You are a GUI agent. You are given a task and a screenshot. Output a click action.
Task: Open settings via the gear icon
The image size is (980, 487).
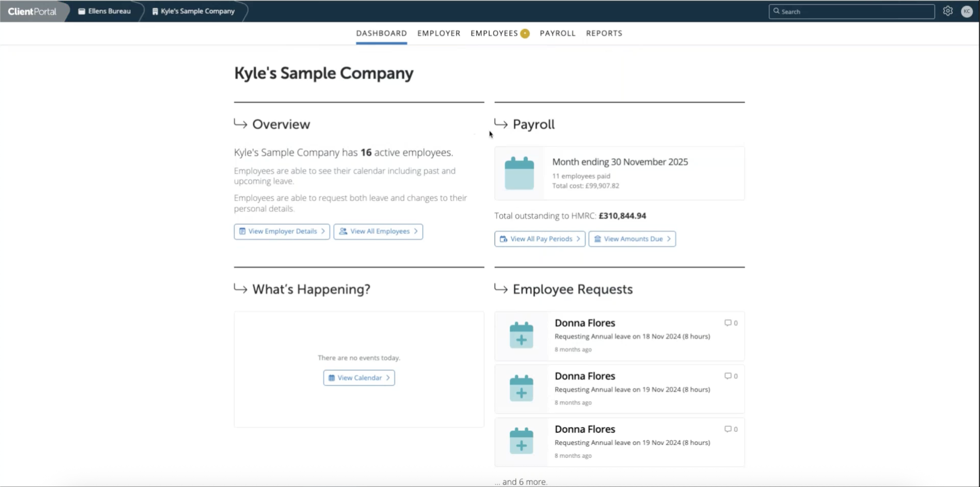pyautogui.click(x=948, y=11)
